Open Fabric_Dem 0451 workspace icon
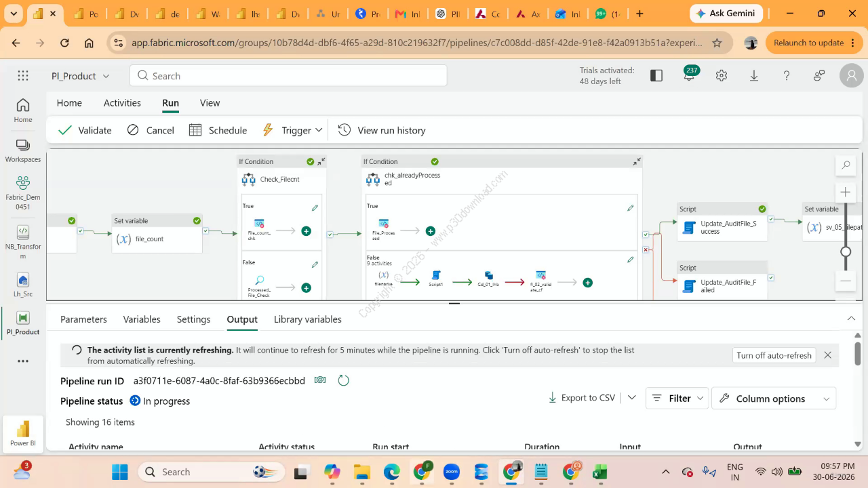Screen dimensions: 868x488 tap(23, 192)
